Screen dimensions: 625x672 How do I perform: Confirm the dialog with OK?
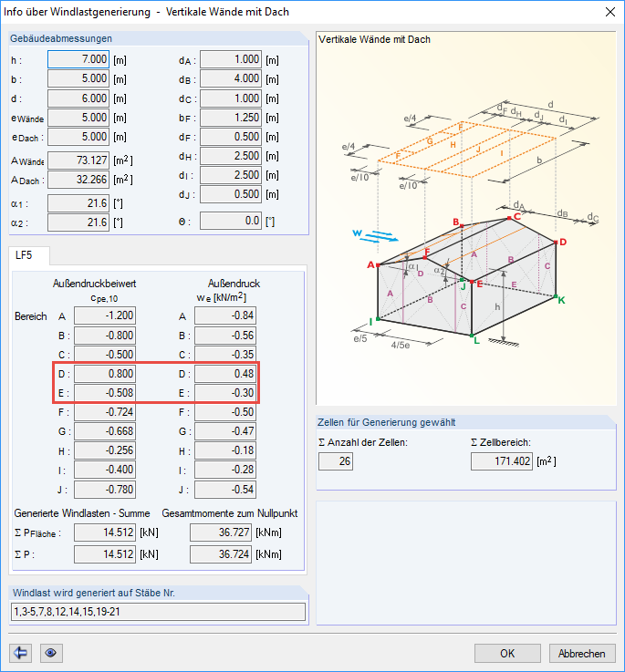(507, 653)
